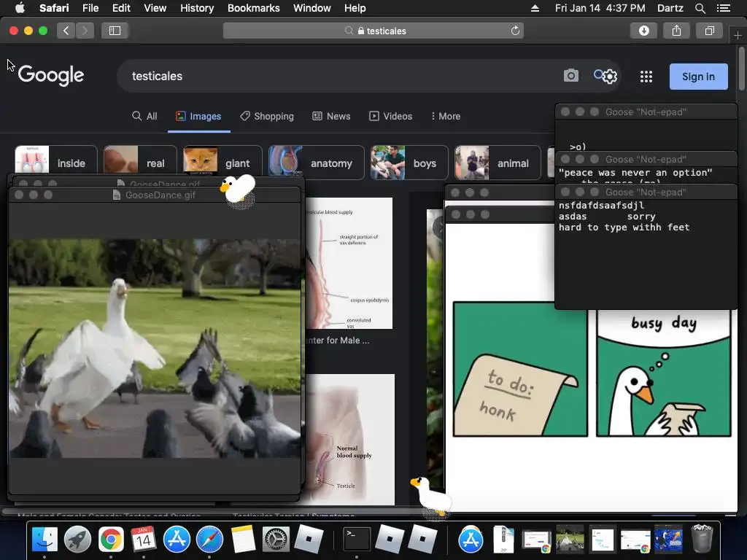Viewport: 747px width, 560px height.
Task: Click the Google search magnifier icon
Action: click(x=599, y=74)
